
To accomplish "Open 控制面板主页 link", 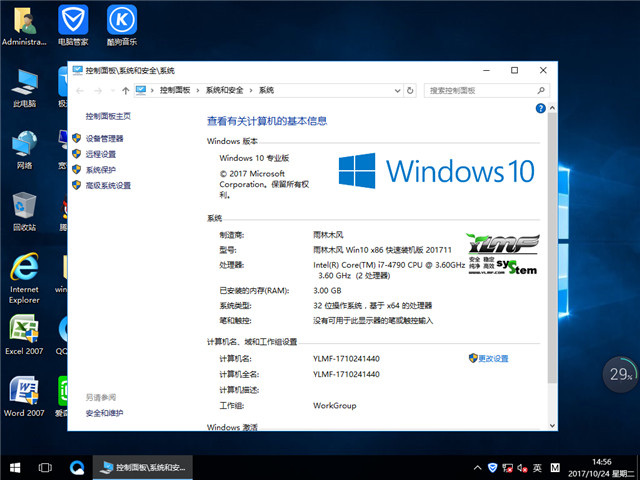I will click(108, 116).
